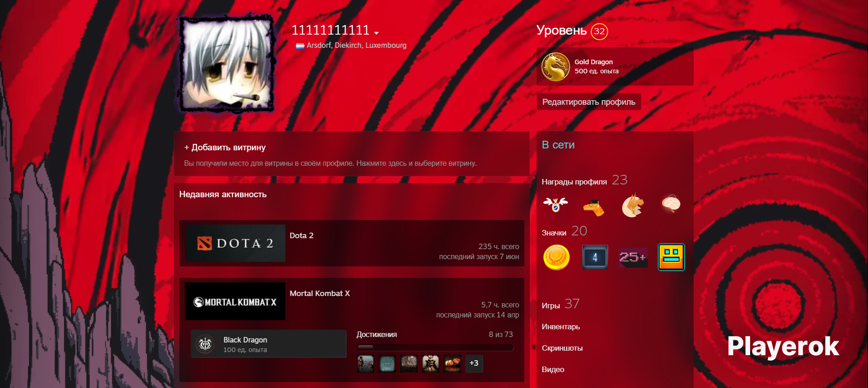Open the Mortal Kombat X title link

[320, 293]
